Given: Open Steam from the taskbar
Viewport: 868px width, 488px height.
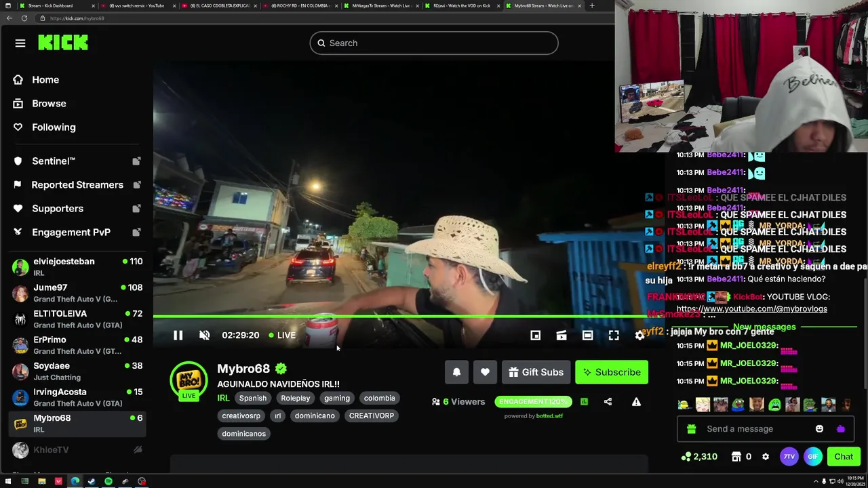Looking at the screenshot, I should (x=92, y=482).
